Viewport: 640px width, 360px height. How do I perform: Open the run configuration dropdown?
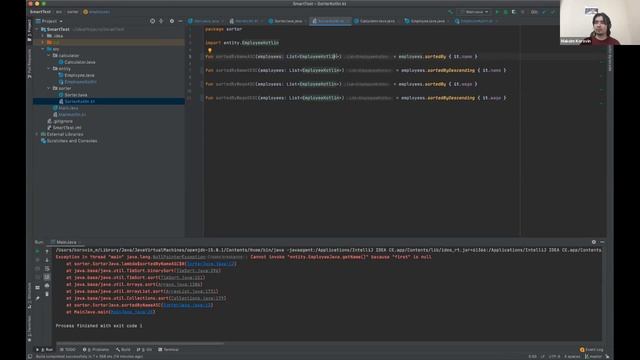tap(474, 12)
